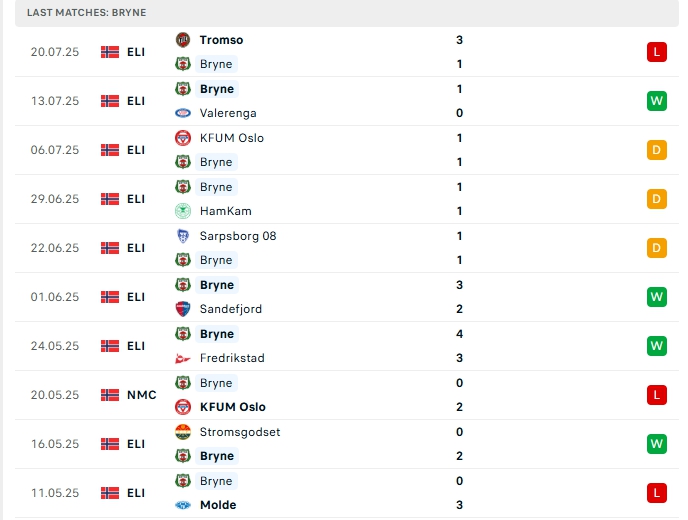Click the Tromso club crest icon
This screenshot has height=520, width=688.
182,40
